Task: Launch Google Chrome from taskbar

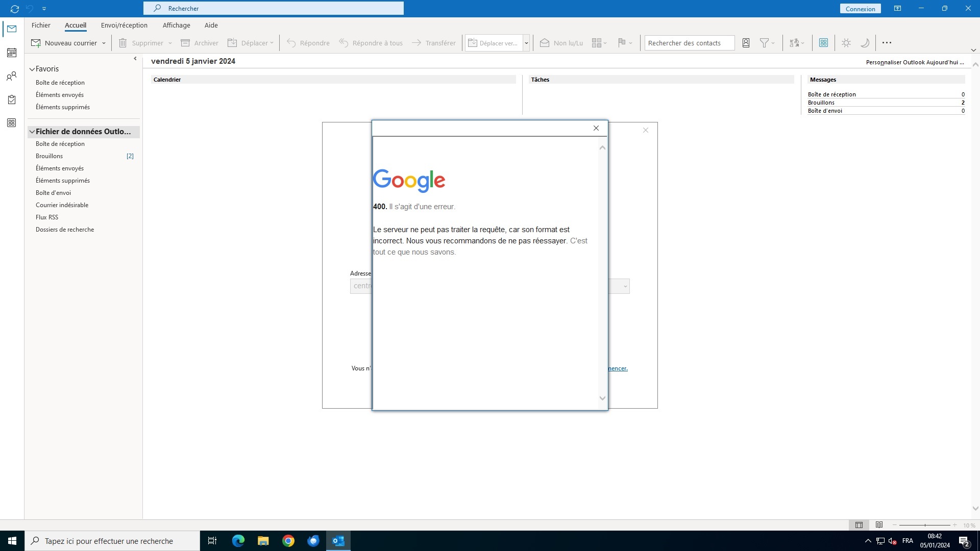Action: [x=288, y=541]
